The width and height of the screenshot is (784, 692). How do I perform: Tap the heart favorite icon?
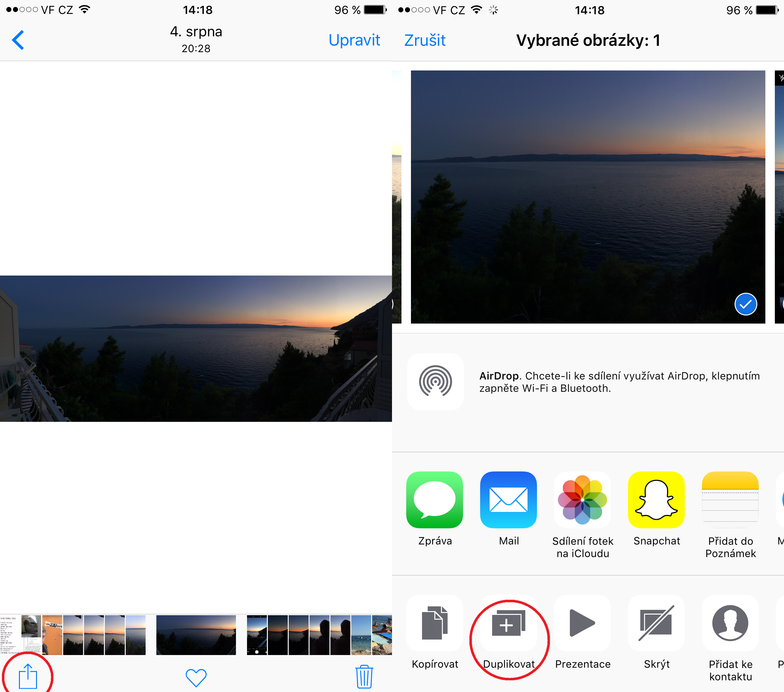pos(196,678)
